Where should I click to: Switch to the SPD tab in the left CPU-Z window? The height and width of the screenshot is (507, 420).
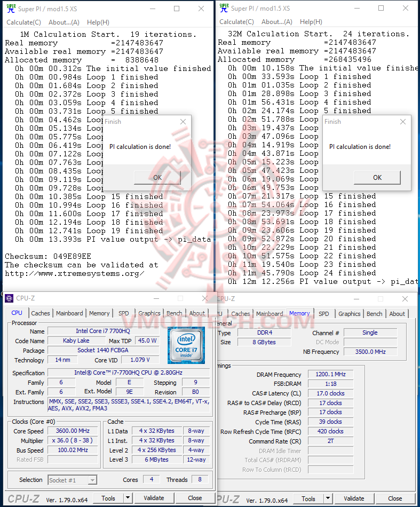pos(123,313)
